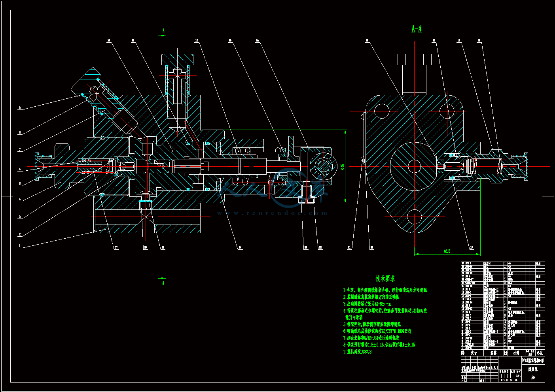Click the "代号" header in the parts list
The image size is (555, 392).
pos(474,353)
